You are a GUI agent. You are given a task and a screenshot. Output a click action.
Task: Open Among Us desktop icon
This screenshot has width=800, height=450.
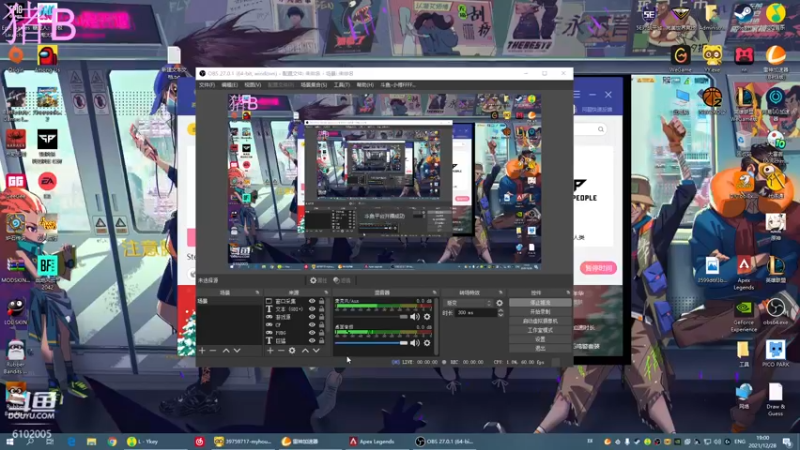tap(47, 59)
